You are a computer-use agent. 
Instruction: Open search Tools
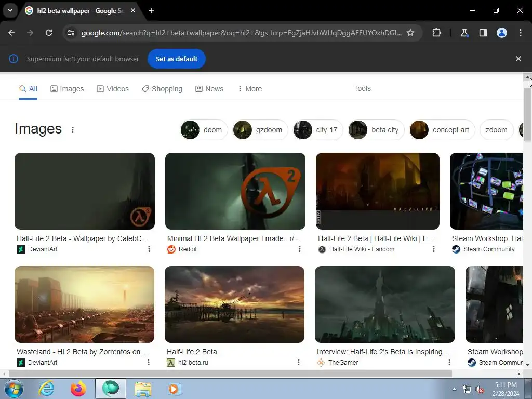pyautogui.click(x=362, y=88)
